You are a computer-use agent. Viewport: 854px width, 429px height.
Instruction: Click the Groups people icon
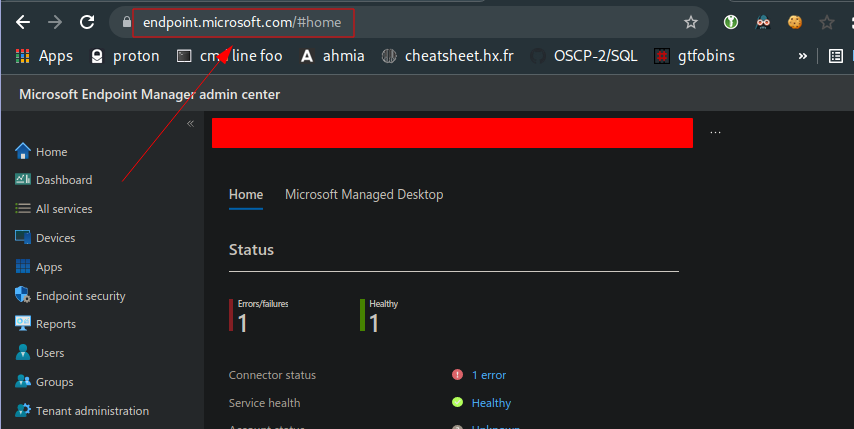[x=23, y=381]
